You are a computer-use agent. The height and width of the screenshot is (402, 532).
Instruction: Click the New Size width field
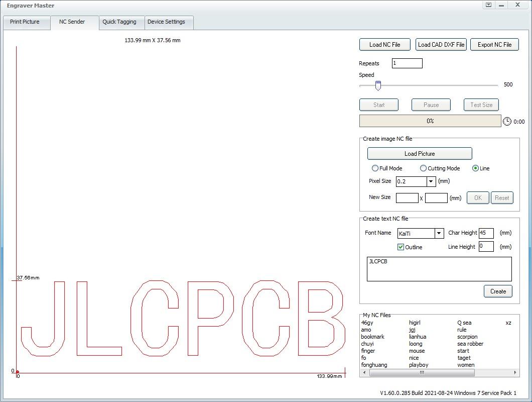(407, 198)
